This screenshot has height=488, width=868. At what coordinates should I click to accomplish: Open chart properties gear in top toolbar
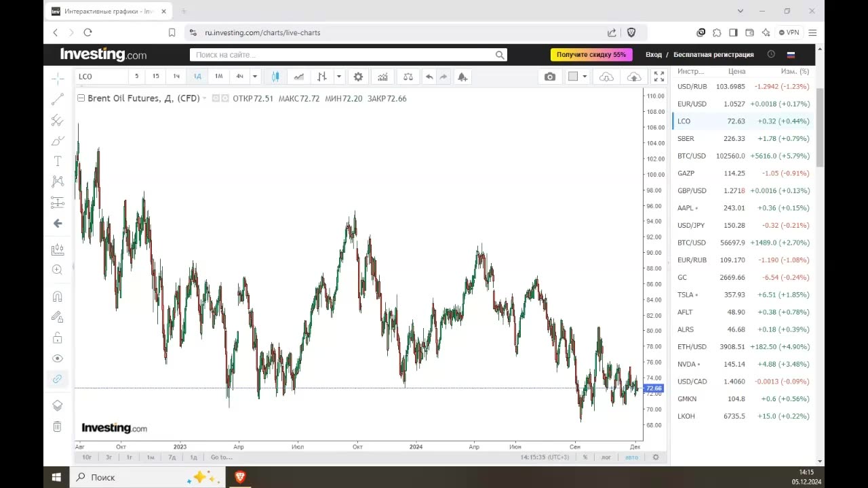pyautogui.click(x=358, y=77)
